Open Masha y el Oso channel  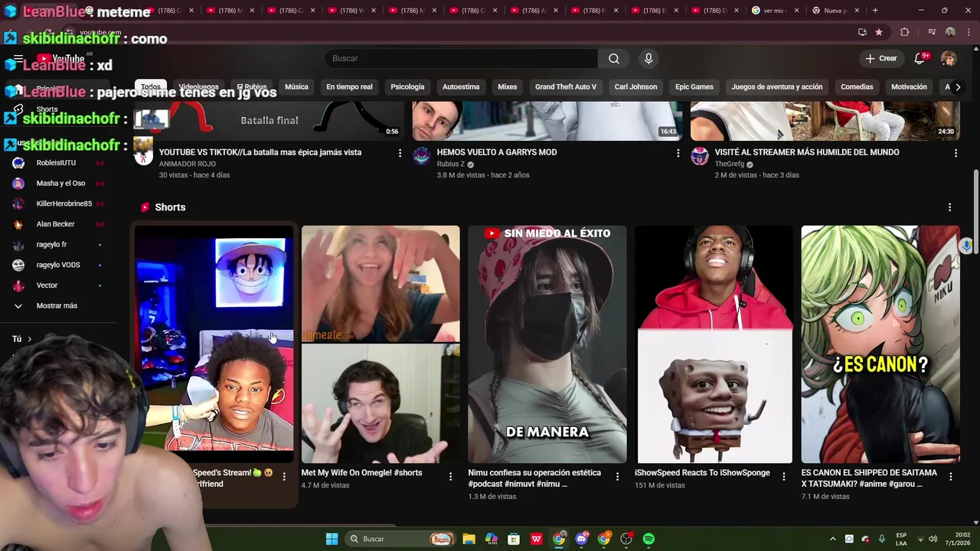point(60,184)
